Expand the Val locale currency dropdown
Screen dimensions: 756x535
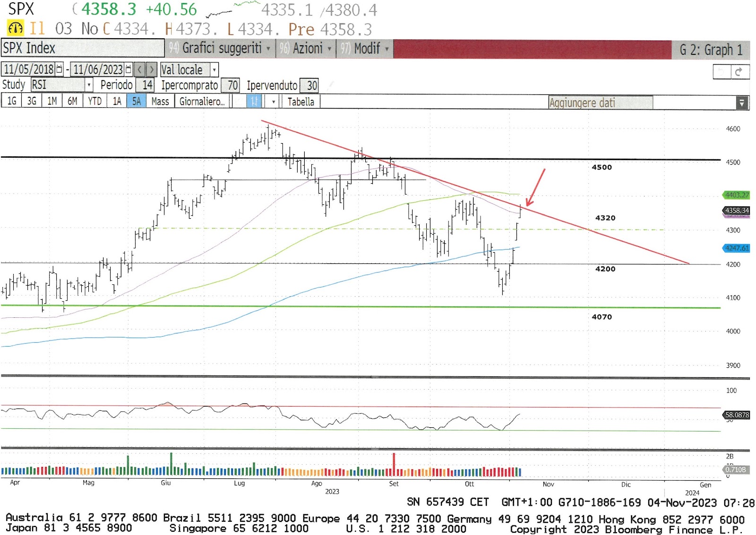coord(215,70)
